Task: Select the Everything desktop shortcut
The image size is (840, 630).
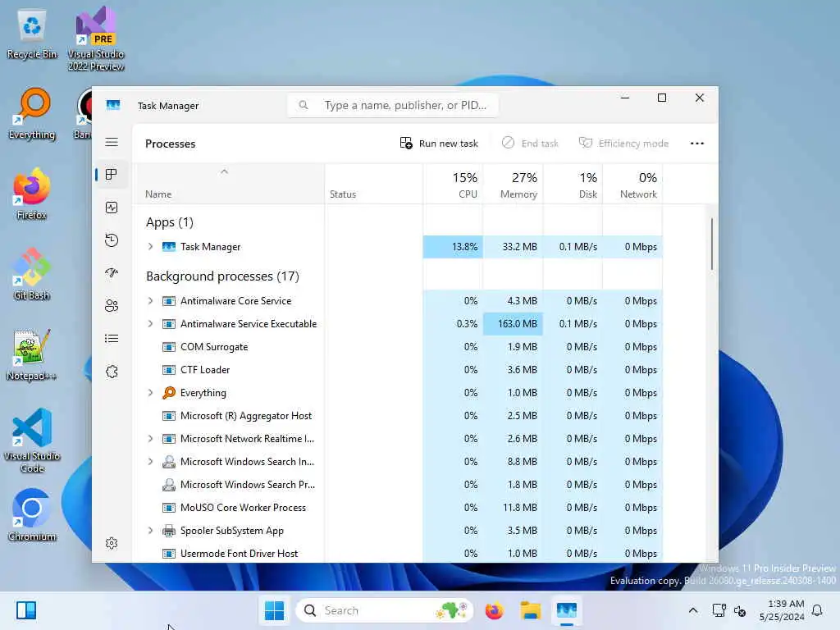Action: [32, 113]
